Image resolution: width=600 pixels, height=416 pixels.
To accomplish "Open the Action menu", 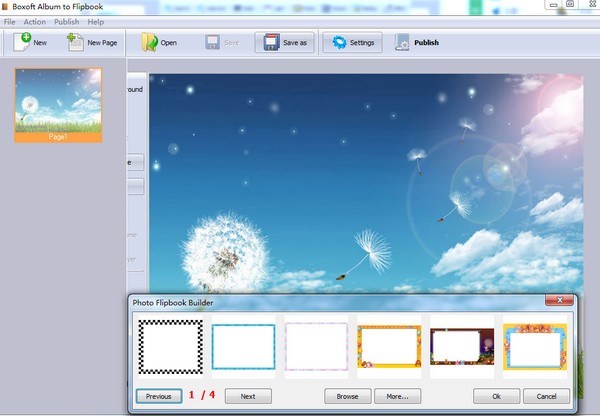I will click(34, 21).
